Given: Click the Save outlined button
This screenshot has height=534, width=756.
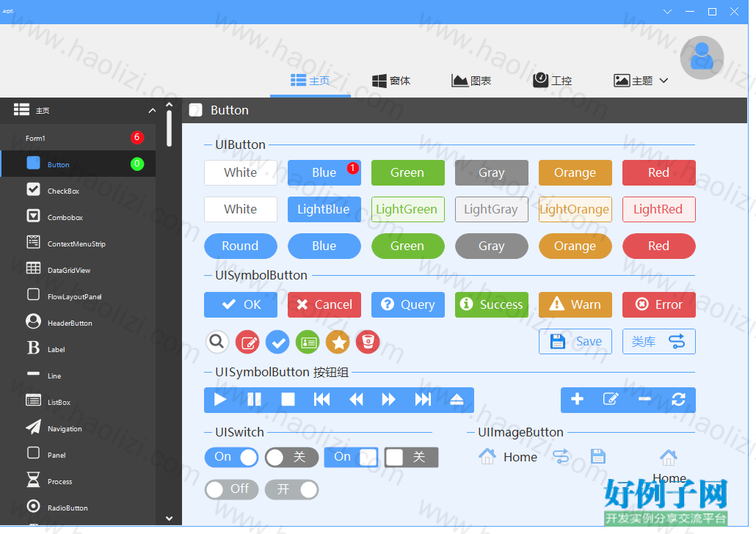Looking at the screenshot, I should 575,341.
